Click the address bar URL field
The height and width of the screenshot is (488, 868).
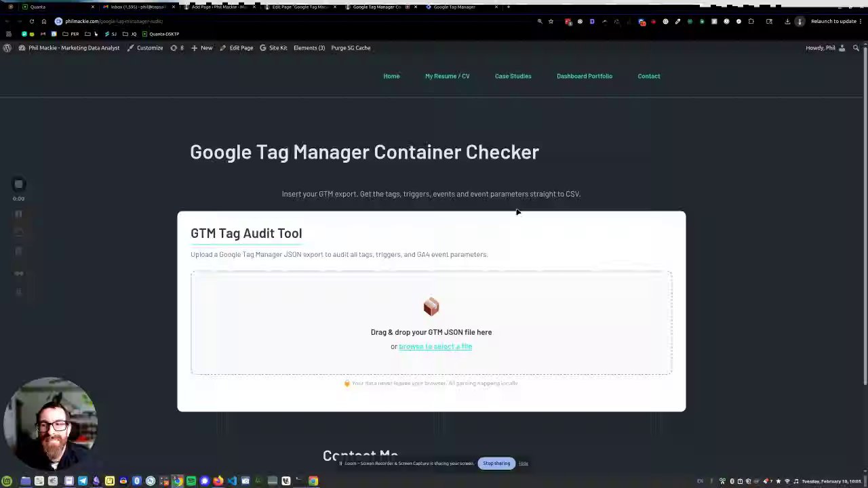click(292, 21)
